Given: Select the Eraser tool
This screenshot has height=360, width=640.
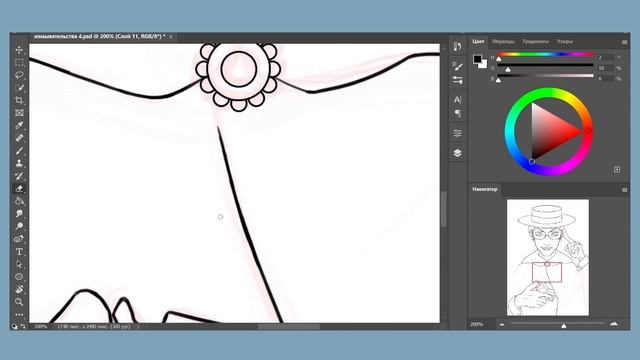Looking at the screenshot, I should 19,189.
